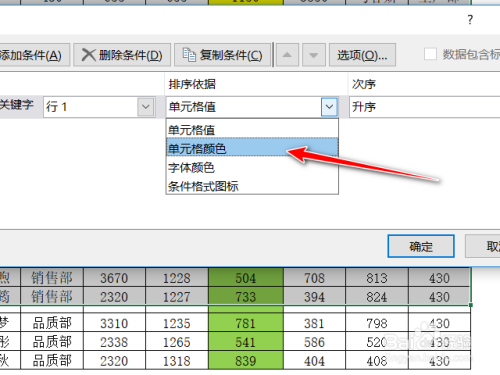Select cell with value 798
The image size is (500, 375).
tap(377, 323)
